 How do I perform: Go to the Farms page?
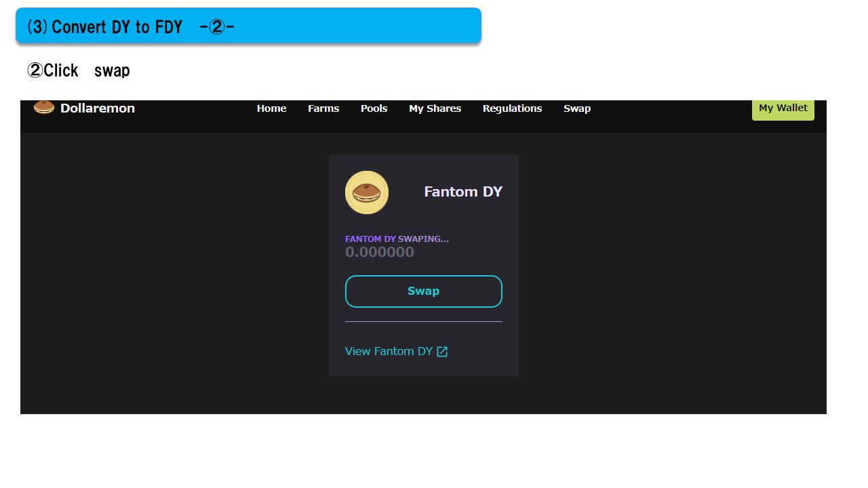coord(323,108)
